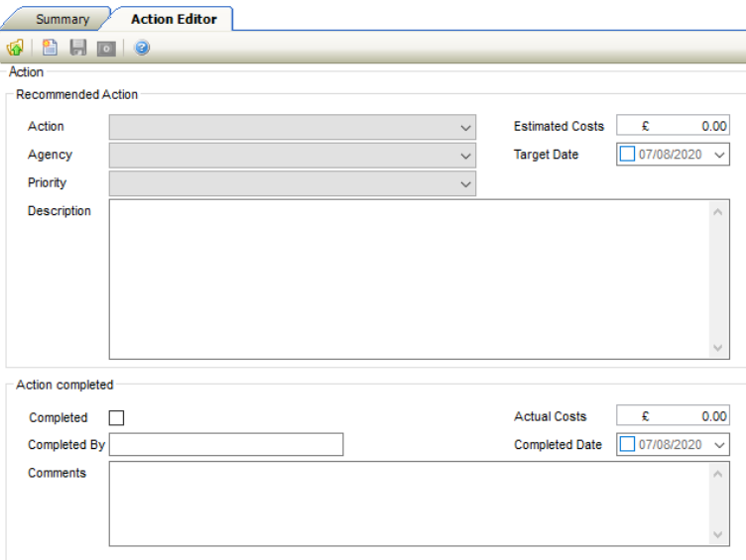Viewport: 746px width, 560px height.
Task: Expand the Action dropdown list
Action: click(465, 128)
